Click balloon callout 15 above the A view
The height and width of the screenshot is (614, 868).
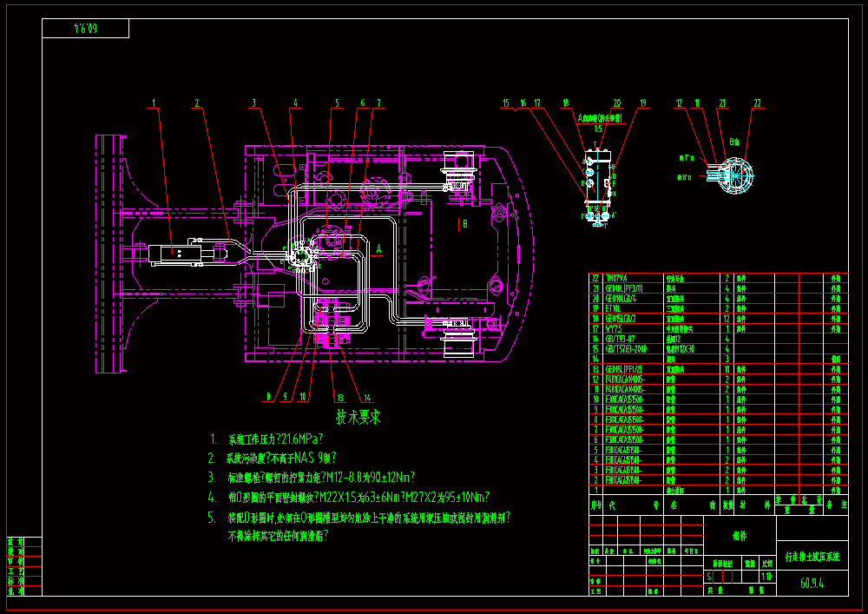506,103
